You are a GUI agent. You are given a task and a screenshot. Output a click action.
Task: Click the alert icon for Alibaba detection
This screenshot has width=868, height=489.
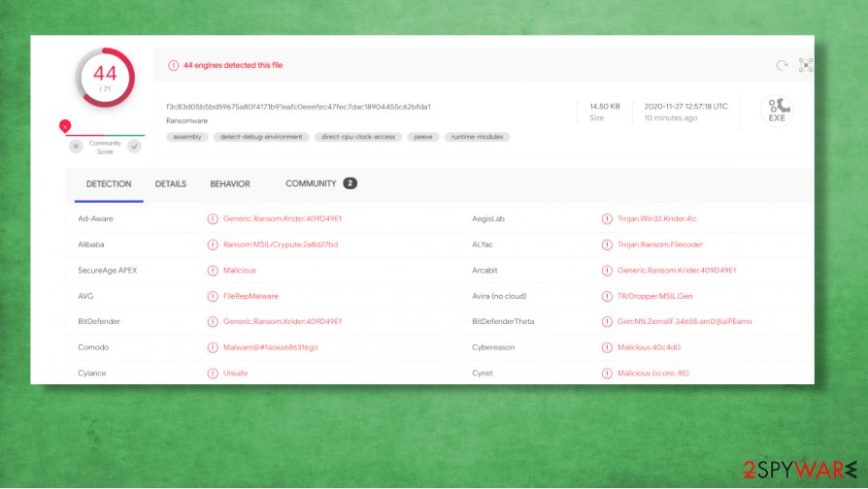coord(213,244)
